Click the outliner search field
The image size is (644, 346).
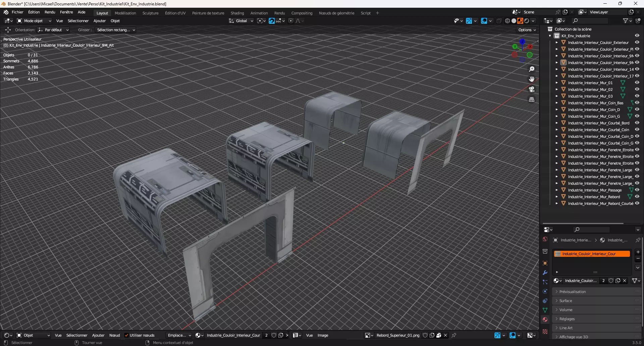[x=590, y=21]
